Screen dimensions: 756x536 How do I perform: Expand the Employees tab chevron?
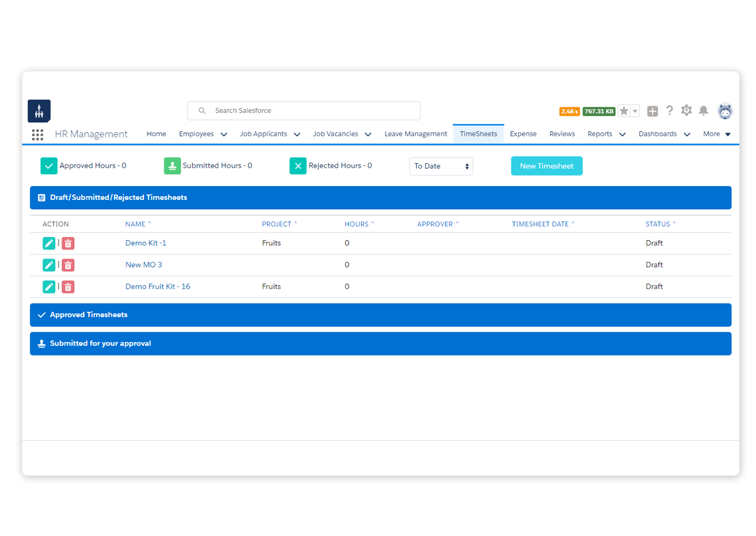224,135
